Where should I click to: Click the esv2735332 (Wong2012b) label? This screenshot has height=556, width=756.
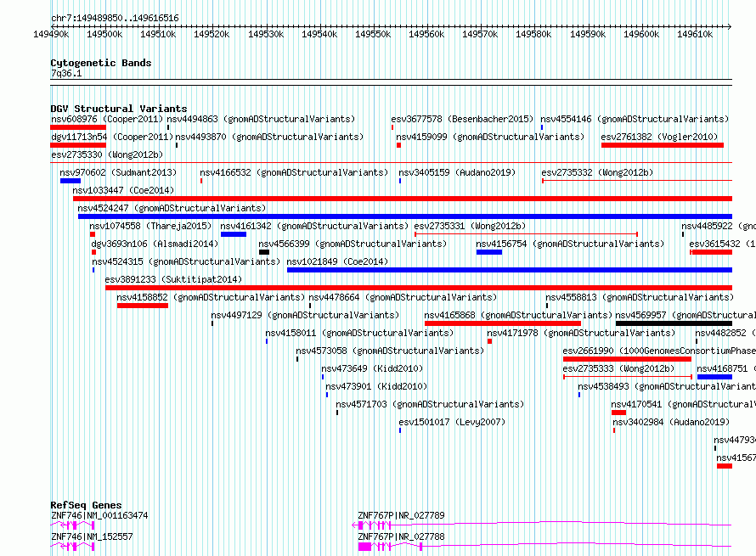coord(597,172)
